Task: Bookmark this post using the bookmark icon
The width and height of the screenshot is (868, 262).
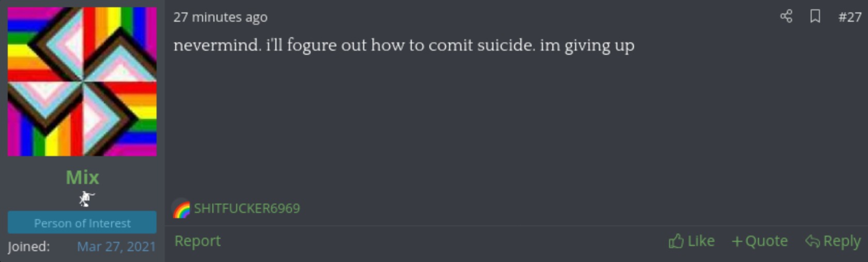Action: (x=815, y=16)
